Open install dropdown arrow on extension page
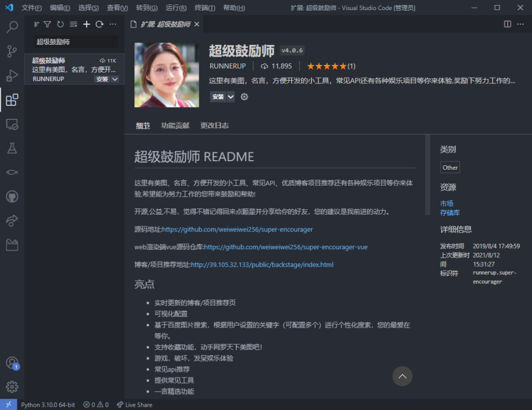 pos(231,97)
